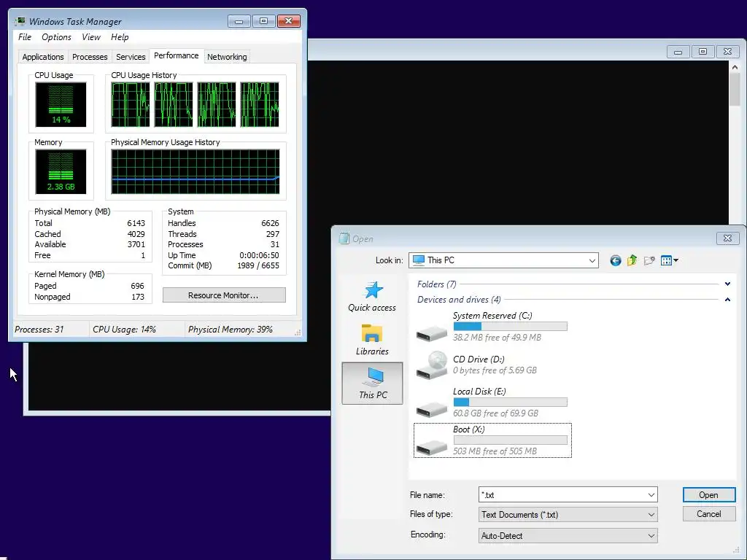Click Up Time value 0:00:06:50
Screen dimensions: 747x560
point(259,255)
